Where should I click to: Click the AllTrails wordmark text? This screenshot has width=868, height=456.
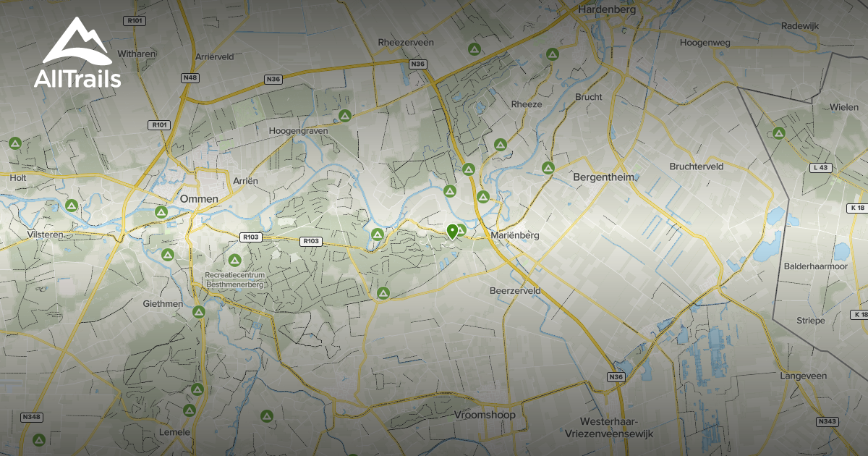point(76,76)
